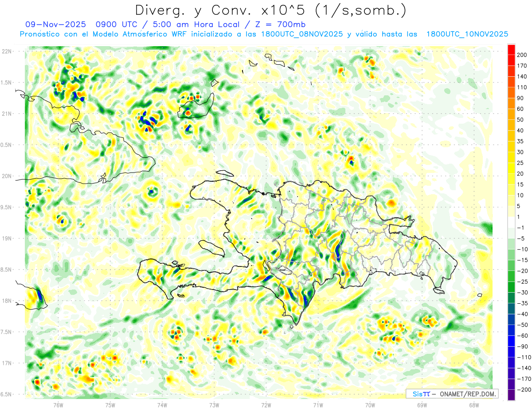Click the '1800UTC_10NOV2025' valid-until timestamp
Screen dimensions: 532x411
467,34
